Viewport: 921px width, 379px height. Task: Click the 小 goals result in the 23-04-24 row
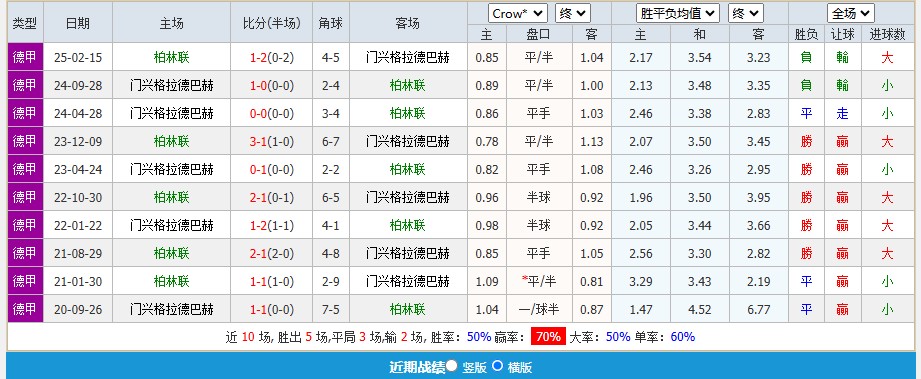click(887, 170)
